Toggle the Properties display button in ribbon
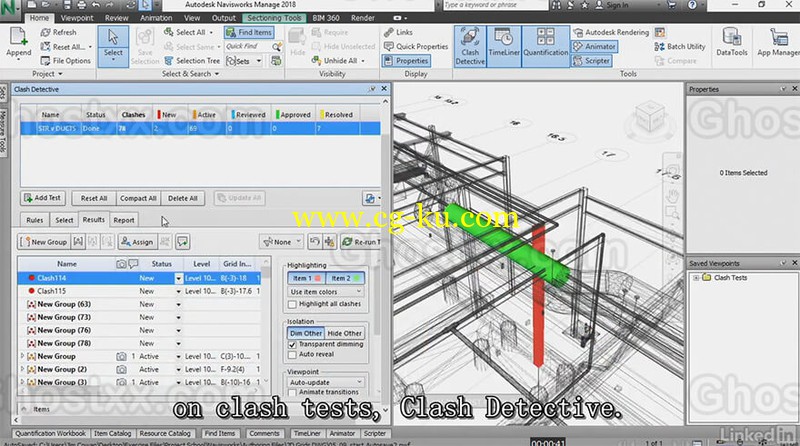800x446 pixels. (406, 61)
